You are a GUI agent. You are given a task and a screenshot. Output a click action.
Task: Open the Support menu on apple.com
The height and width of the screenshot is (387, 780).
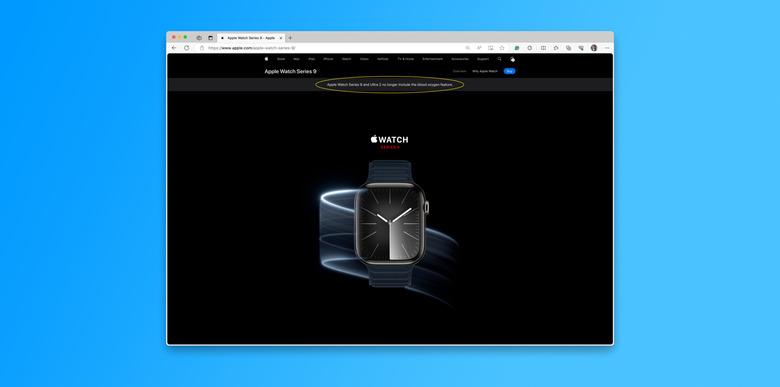pyautogui.click(x=483, y=59)
